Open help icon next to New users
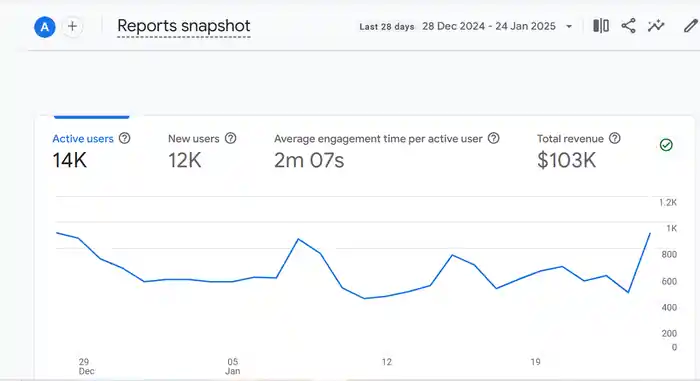This screenshot has height=381, width=700. (230, 138)
